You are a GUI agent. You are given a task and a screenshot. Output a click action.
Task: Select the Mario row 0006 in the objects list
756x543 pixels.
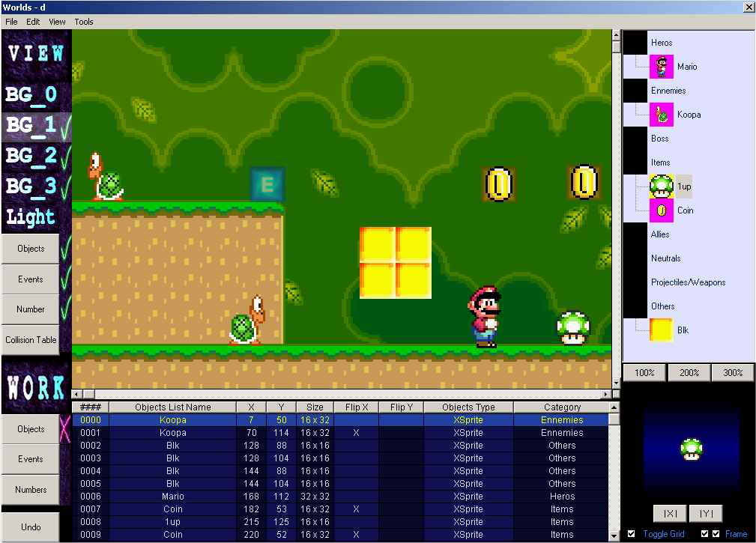[x=172, y=496]
